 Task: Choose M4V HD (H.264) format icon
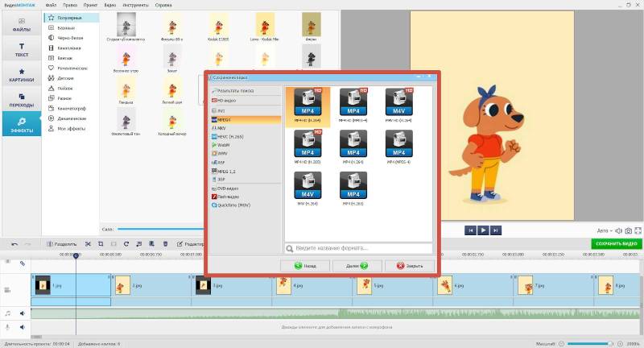(398, 106)
